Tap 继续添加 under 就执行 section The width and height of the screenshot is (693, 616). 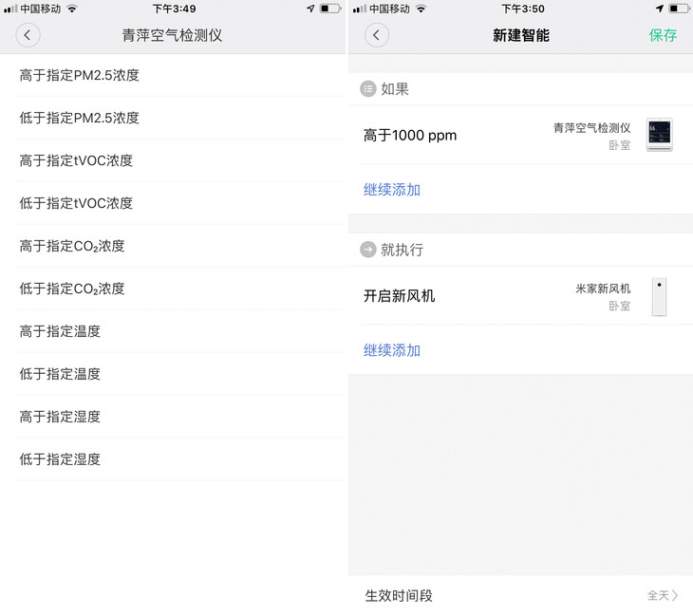coord(391,350)
